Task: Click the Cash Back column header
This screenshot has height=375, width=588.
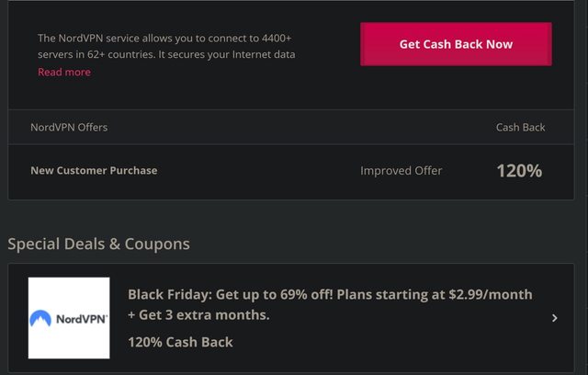Action: tap(520, 127)
